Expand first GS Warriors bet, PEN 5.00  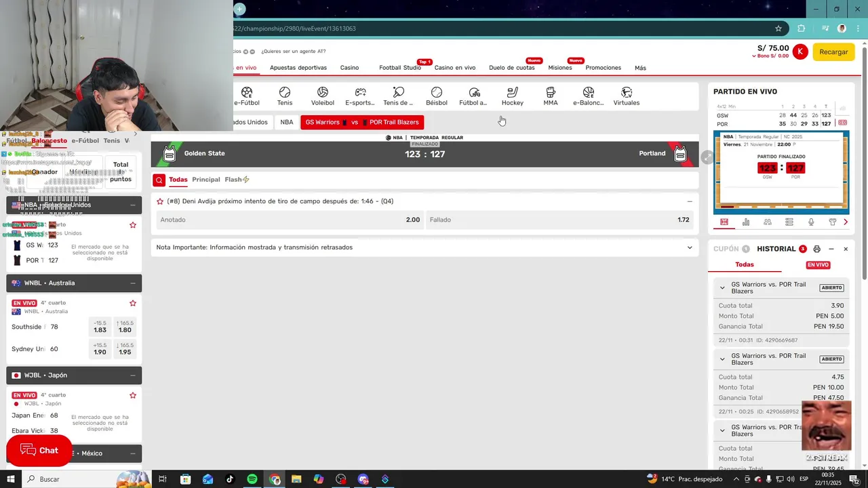pyautogui.click(x=722, y=287)
